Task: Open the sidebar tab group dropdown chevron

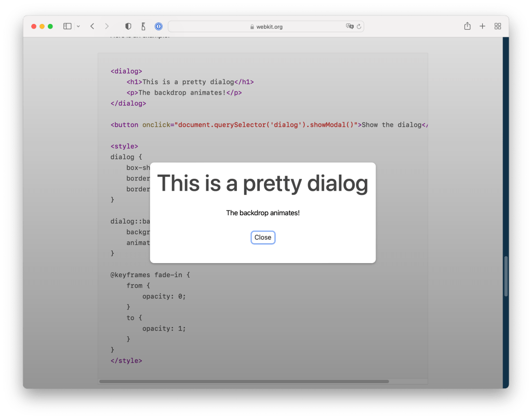Action: 78,26
